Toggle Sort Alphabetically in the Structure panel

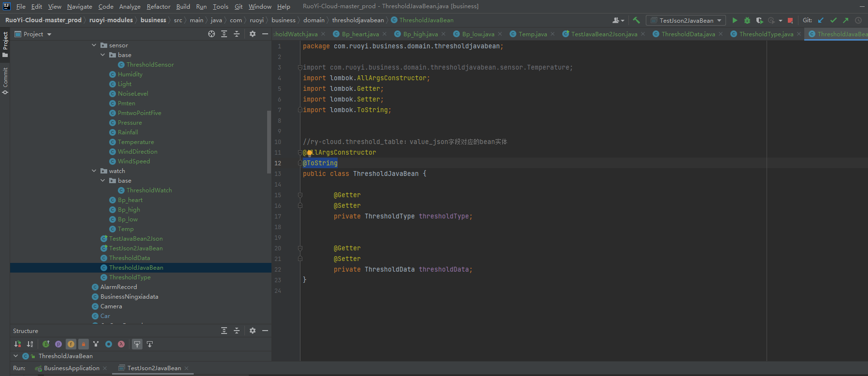coord(30,344)
